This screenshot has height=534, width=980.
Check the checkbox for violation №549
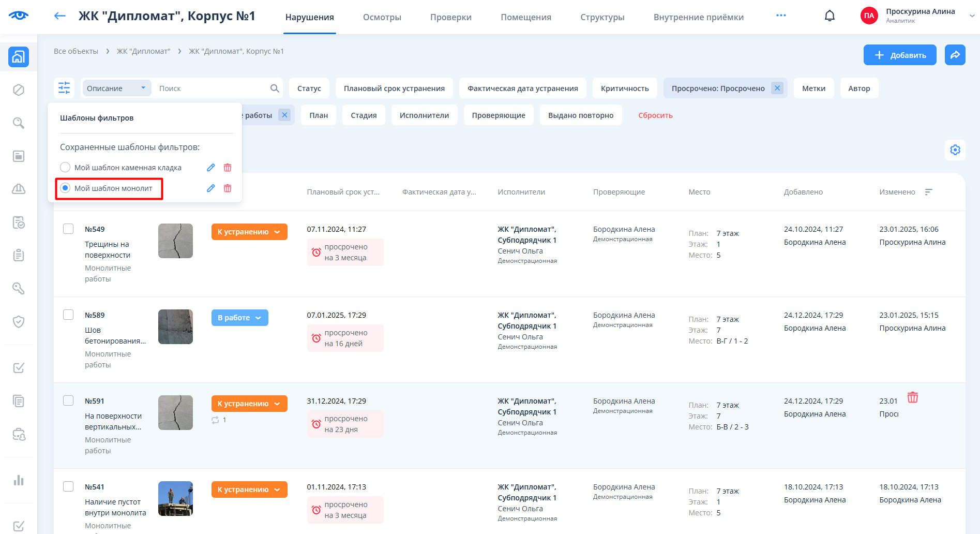click(68, 229)
